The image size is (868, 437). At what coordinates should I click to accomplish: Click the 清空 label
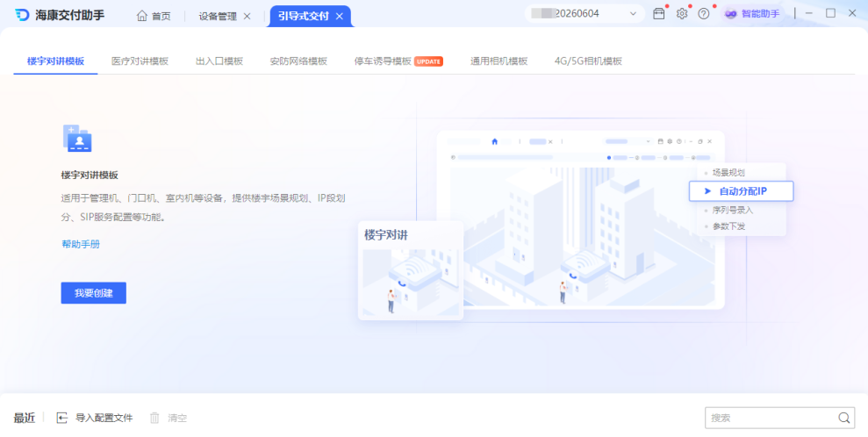tap(177, 419)
